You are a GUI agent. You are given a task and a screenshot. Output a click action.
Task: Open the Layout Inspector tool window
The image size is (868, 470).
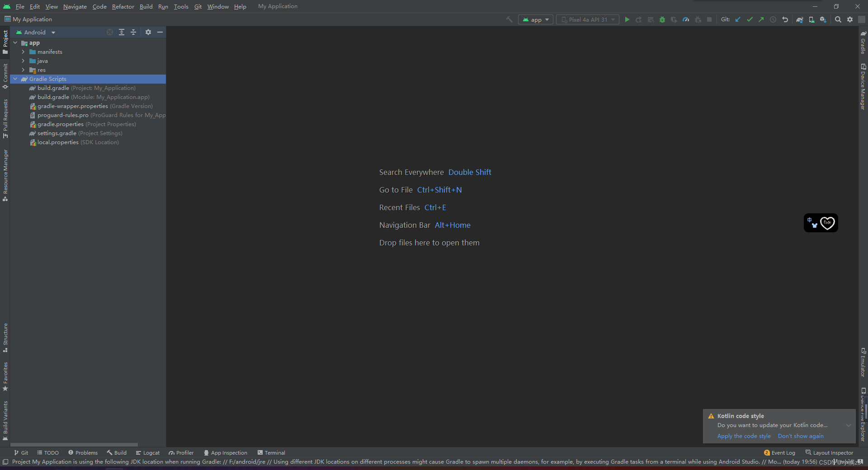pos(829,453)
